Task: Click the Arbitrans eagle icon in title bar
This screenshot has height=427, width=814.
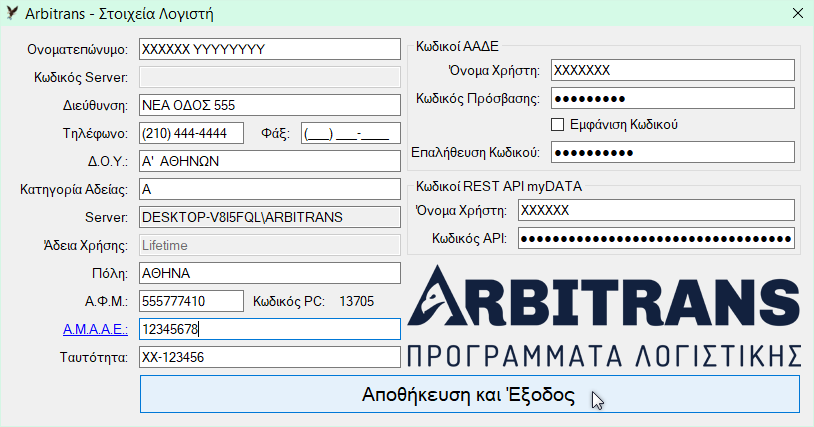Action: [x=12, y=13]
